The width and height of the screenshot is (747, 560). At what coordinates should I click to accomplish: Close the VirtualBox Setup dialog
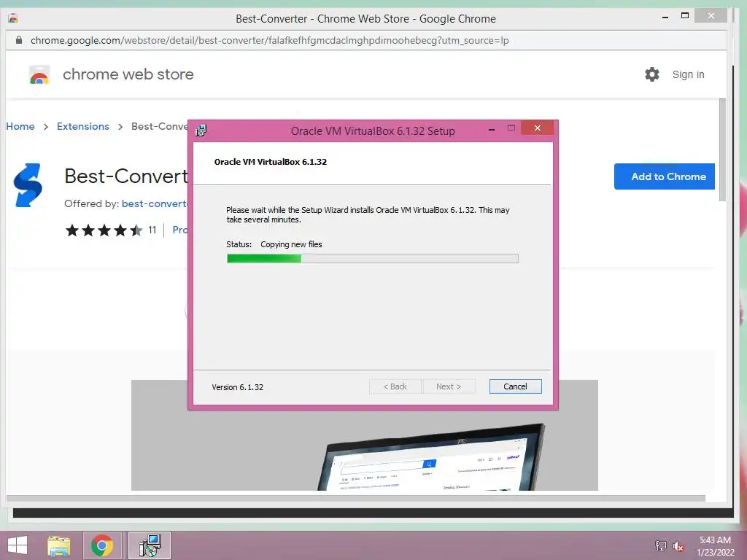(x=537, y=128)
